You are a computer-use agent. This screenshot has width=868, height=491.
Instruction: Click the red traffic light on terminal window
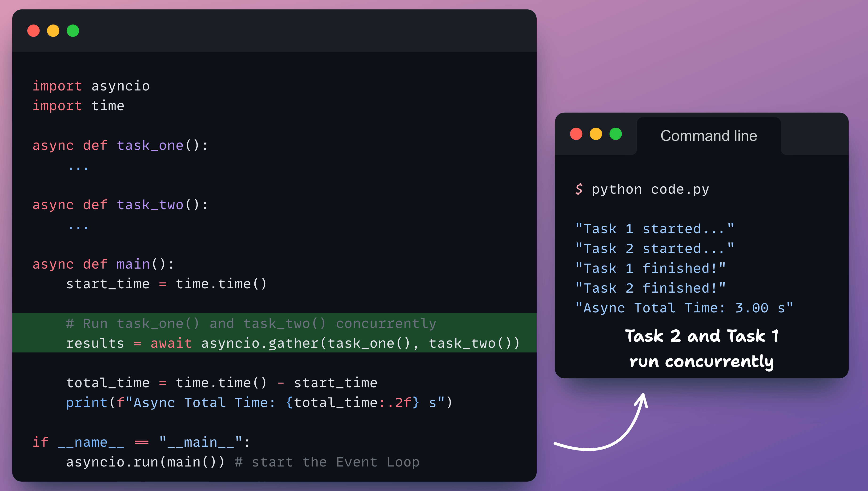point(576,134)
